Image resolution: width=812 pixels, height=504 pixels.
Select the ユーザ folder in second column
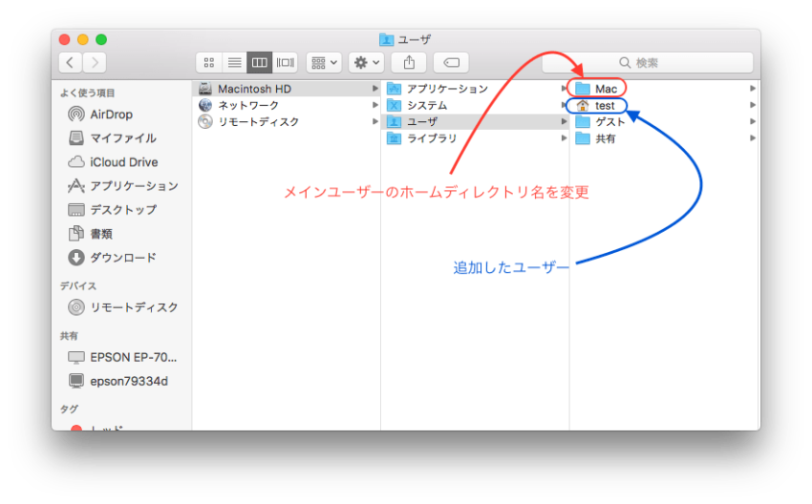476,122
